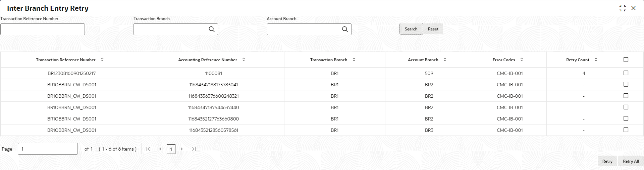
Task: Open Transaction Branch search lookup icon
Action: (212, 29)
